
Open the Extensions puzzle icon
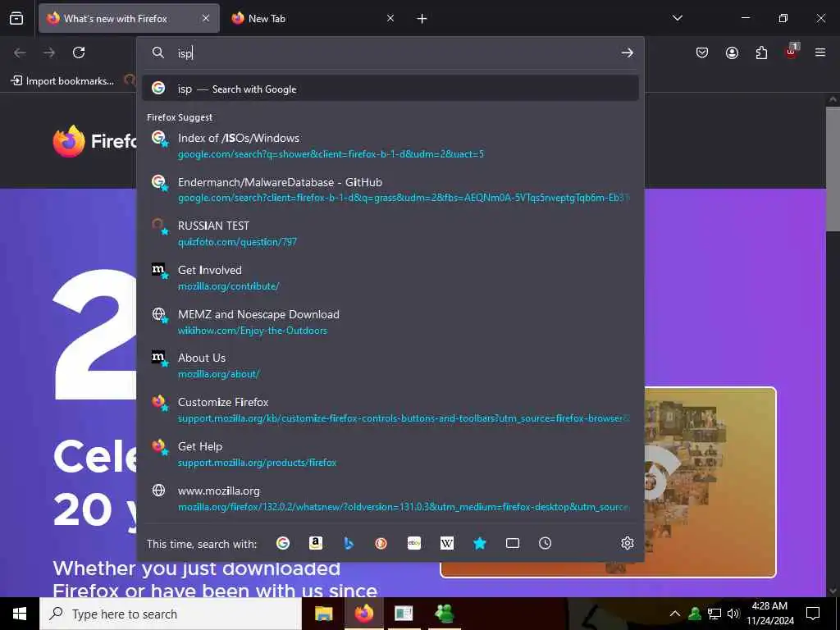coord(761,52)
